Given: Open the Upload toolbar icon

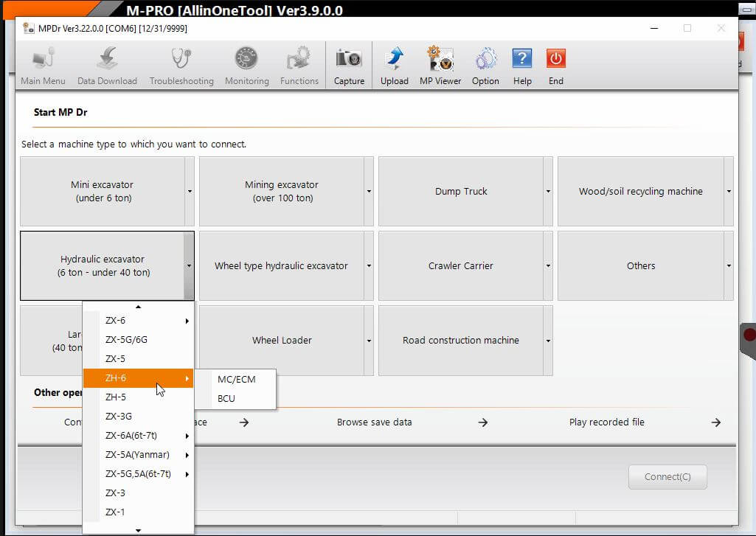Looking at the screenshot, I should pos(395,60).
